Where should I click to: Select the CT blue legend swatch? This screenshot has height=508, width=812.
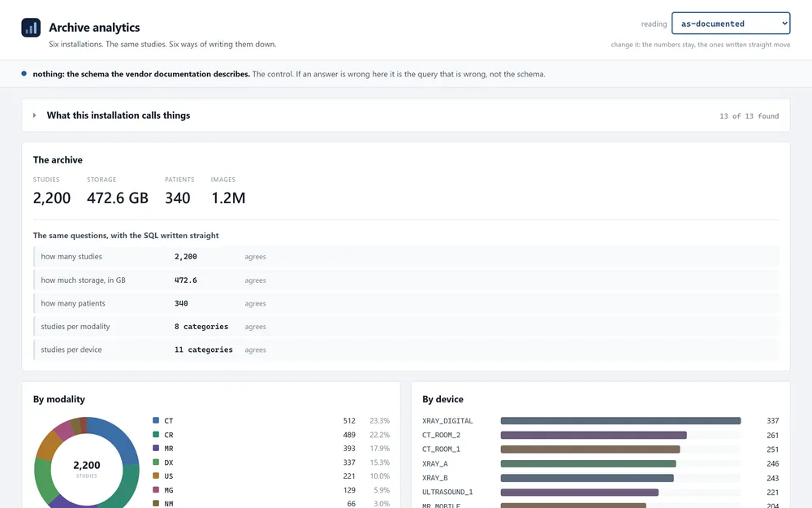(156, 420)
